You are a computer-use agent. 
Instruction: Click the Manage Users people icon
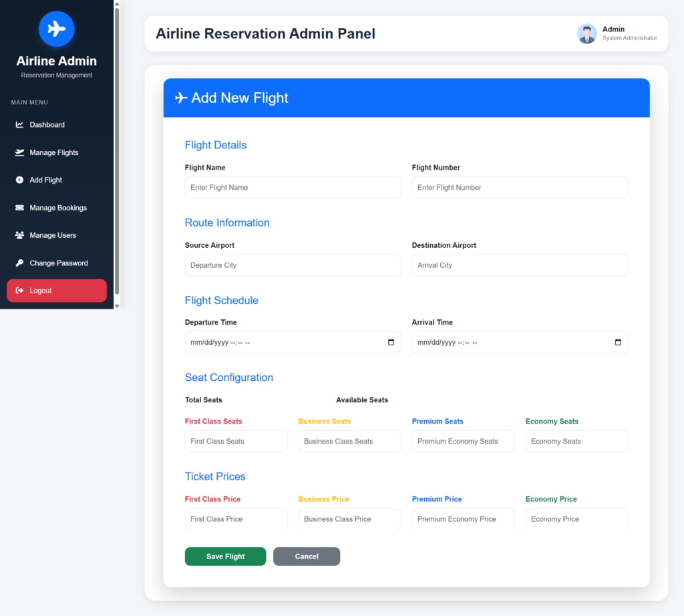coord(19,235)
